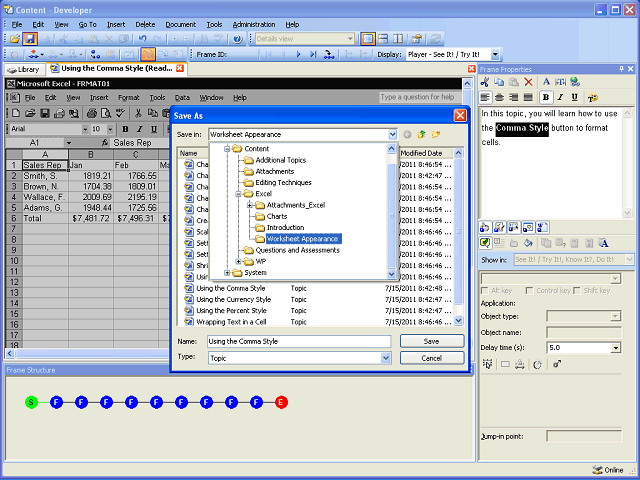Open the File menu in Developer
The height and width of the screenshot is (480, 640).
tap(17, 24)
